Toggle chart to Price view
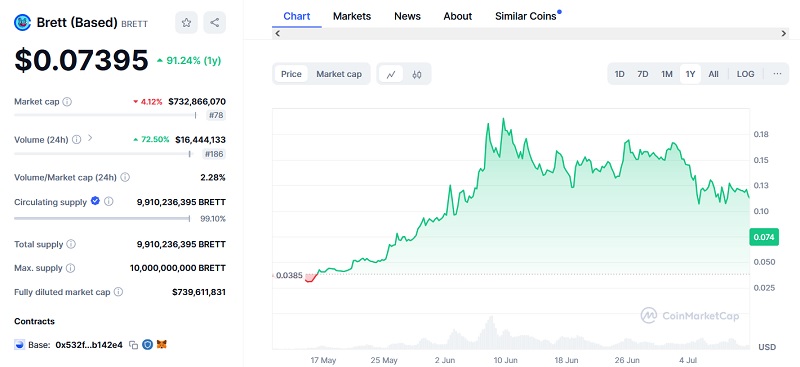 (291, 74)
